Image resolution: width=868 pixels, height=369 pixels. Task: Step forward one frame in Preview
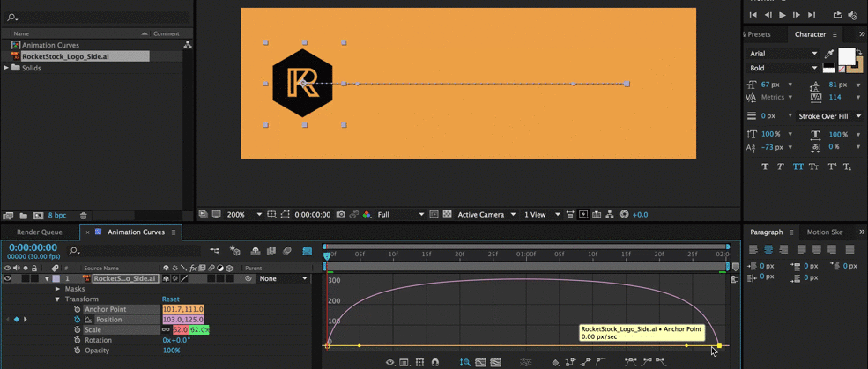(x=797, y=15)
